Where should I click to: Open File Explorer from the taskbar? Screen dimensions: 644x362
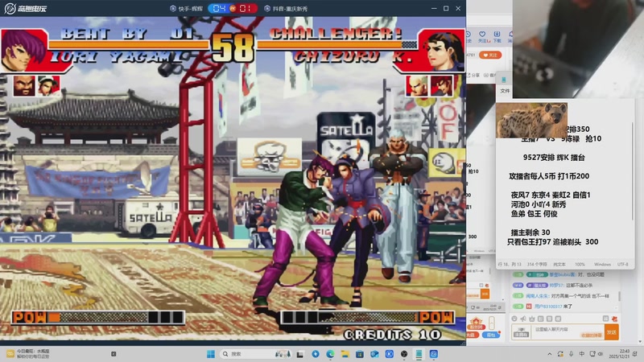coord(345,354)
